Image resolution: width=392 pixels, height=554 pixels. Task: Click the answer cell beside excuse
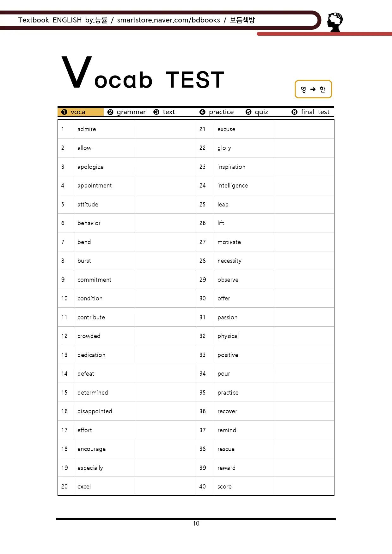pos(304,129)
